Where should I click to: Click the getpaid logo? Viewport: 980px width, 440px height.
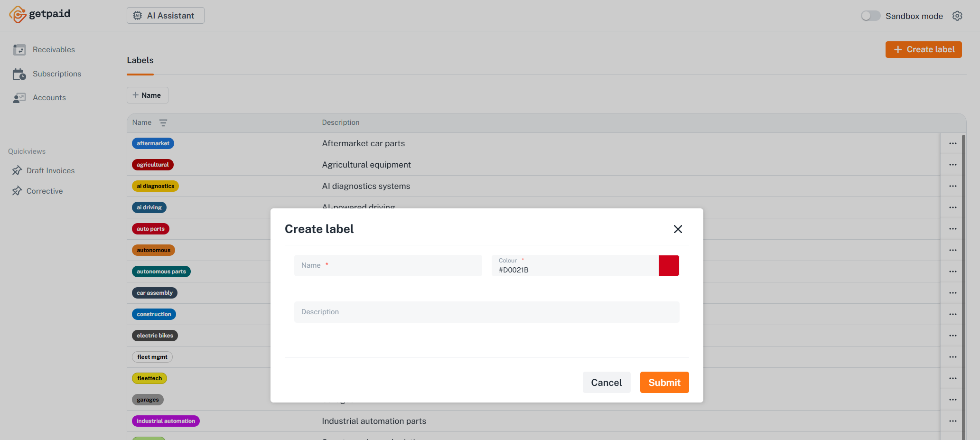pos(40,14)
